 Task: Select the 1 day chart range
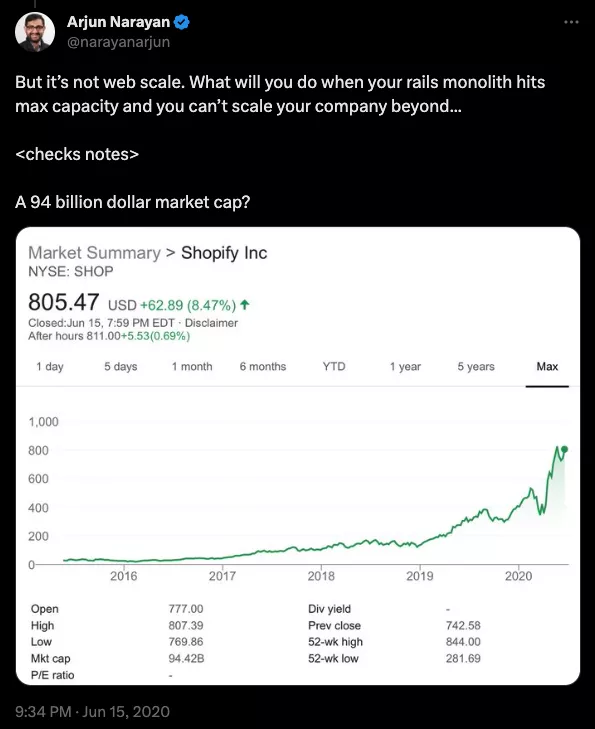(x=50, y=366)
